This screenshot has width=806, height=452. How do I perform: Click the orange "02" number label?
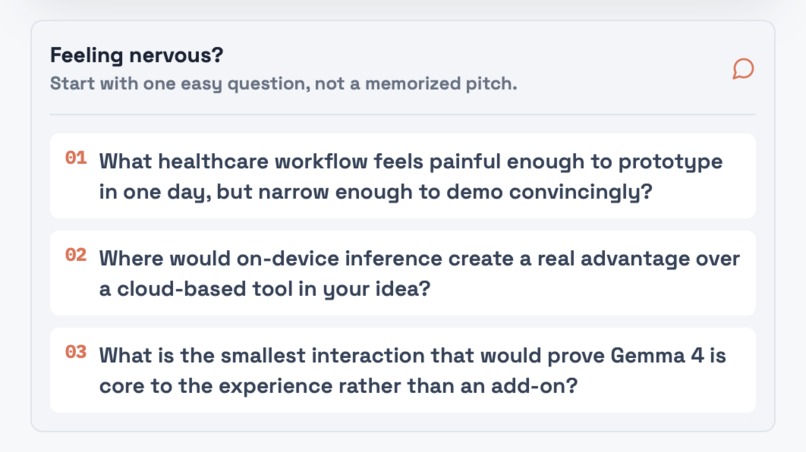point(76,255)
